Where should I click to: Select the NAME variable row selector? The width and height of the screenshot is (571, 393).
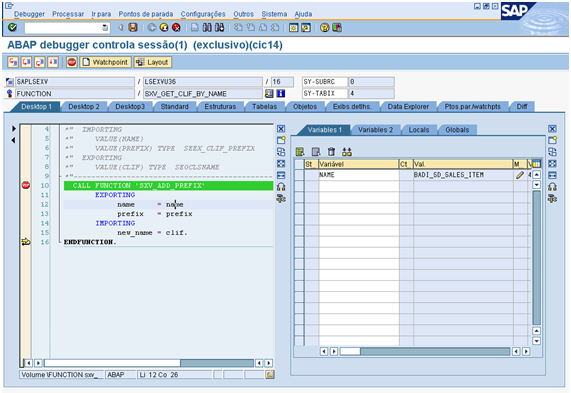click(x=299, y=175)
